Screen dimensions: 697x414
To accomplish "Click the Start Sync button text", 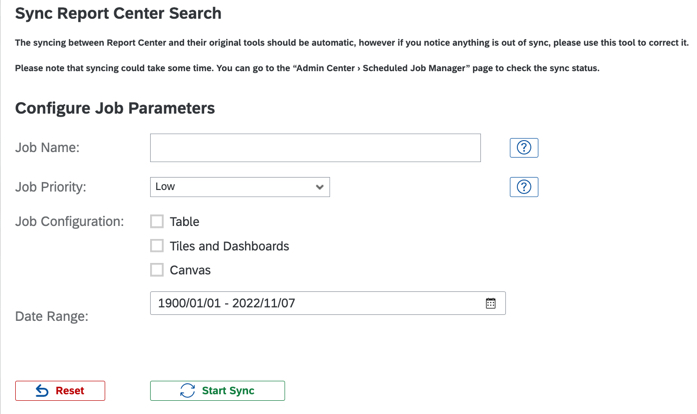I will [228, 391].
